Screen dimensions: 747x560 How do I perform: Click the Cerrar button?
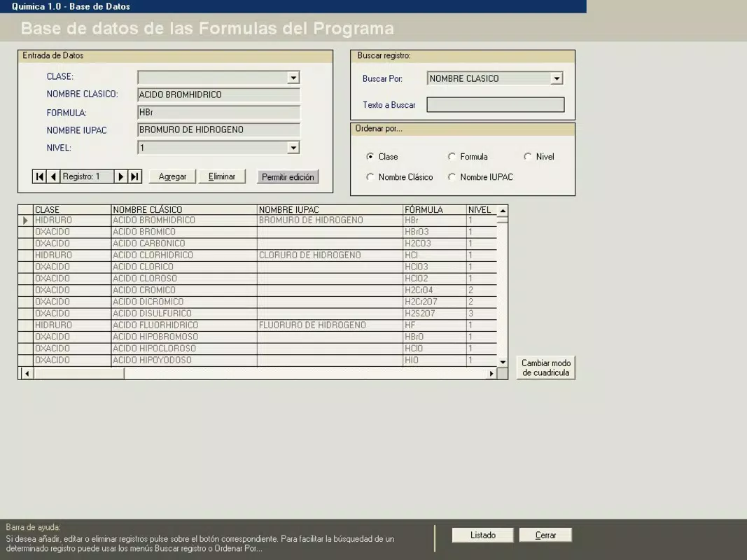click(545, 535)
